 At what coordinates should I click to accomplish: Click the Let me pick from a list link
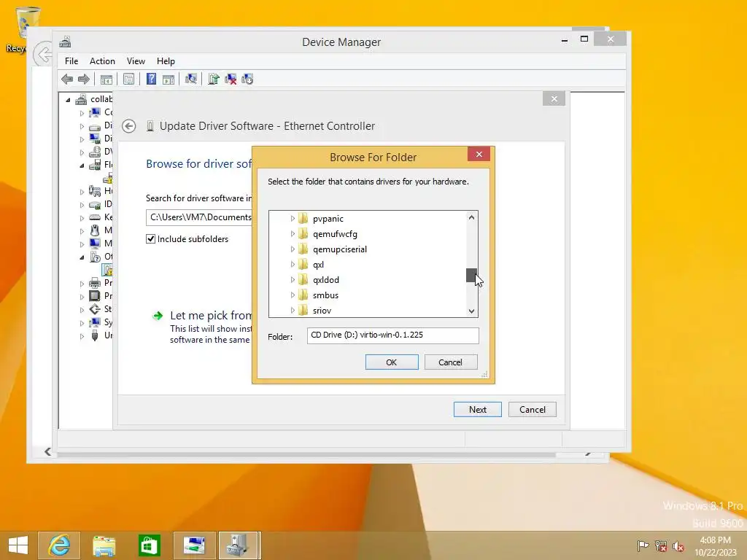pyautogui.click(x=211, y=315)
